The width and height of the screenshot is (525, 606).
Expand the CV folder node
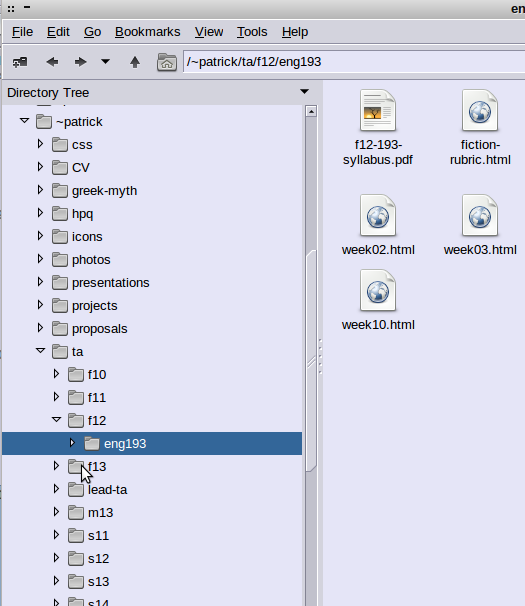coord(40,167)
